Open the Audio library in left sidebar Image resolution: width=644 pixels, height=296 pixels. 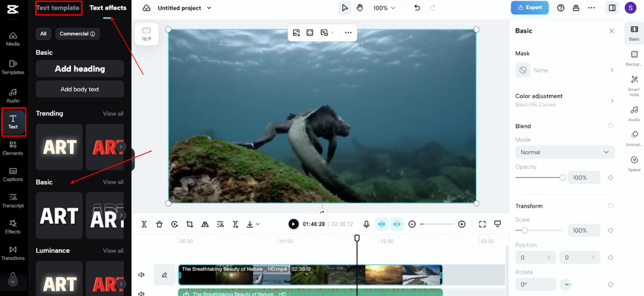point(13,96)
